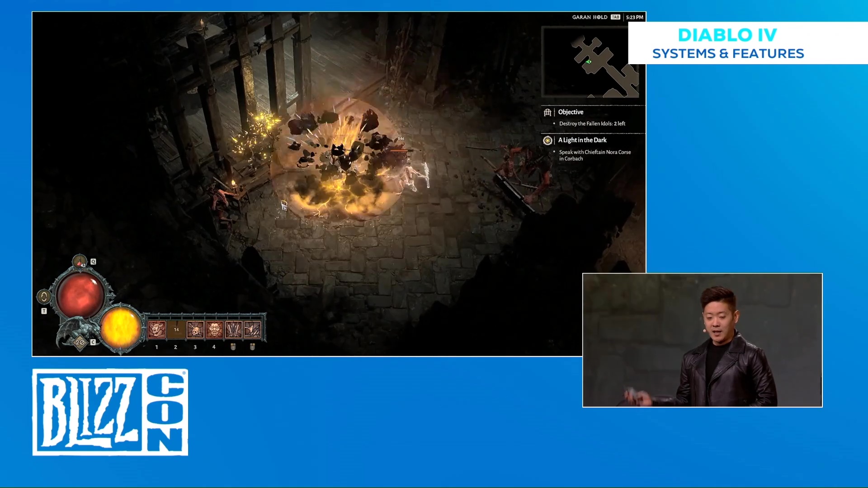Click the T key hint below portal icon
The height and width of the screenshot is (488, 868).
click(x=44, y=311)
